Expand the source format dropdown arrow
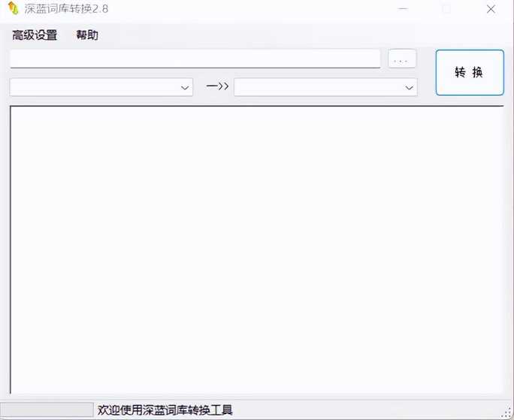The width and height of the screenshot is (514, 420). pos(186,88)
